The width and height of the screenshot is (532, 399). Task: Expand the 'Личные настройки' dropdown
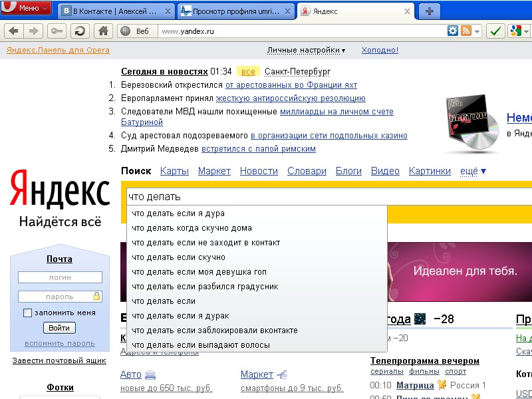point(306,50)
